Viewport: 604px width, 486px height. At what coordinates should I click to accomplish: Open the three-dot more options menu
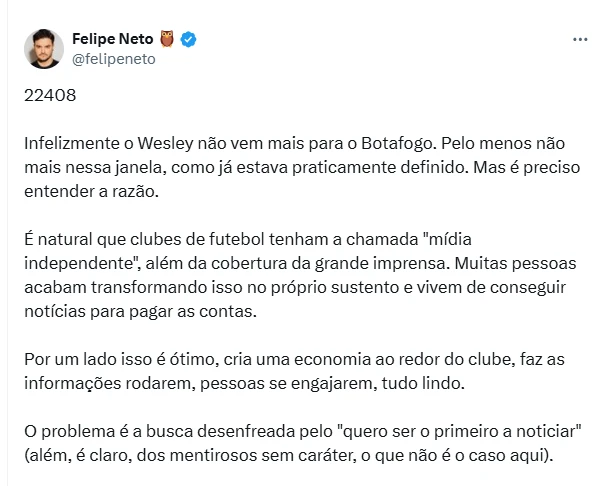point(580,39)
